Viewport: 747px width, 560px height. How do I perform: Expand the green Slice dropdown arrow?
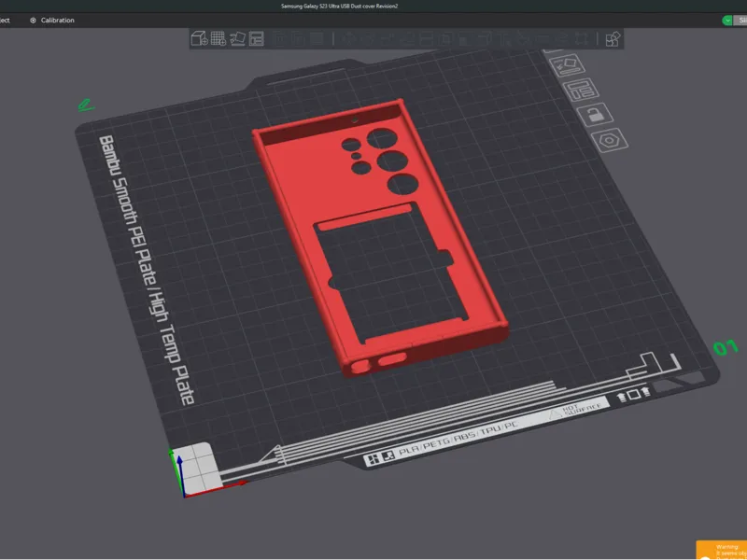pos(727,20)
